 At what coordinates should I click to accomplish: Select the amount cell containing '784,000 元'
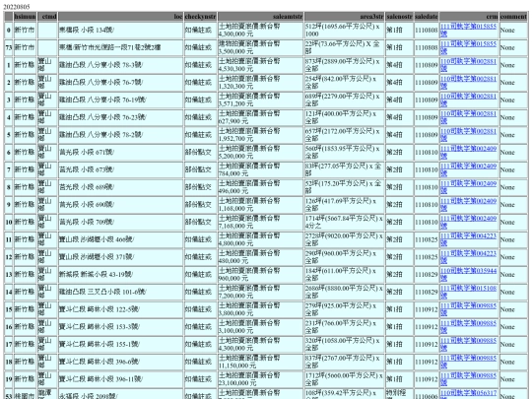pyautogui.click(x=260, y=169)
